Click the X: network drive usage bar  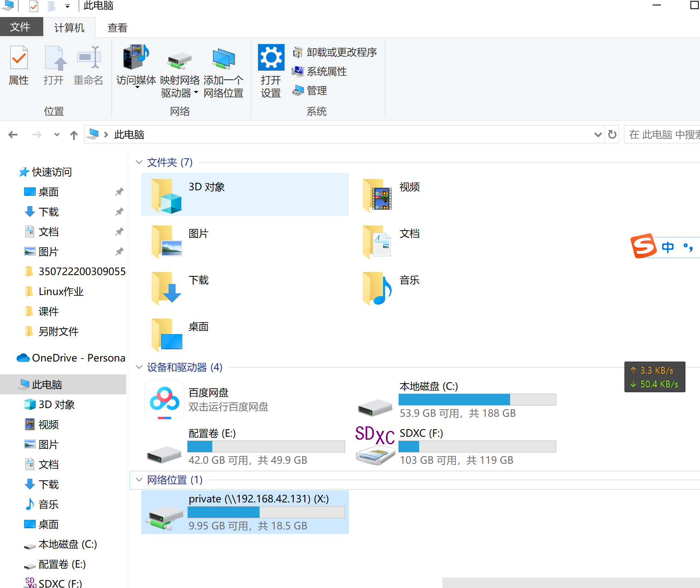point(266,512)
